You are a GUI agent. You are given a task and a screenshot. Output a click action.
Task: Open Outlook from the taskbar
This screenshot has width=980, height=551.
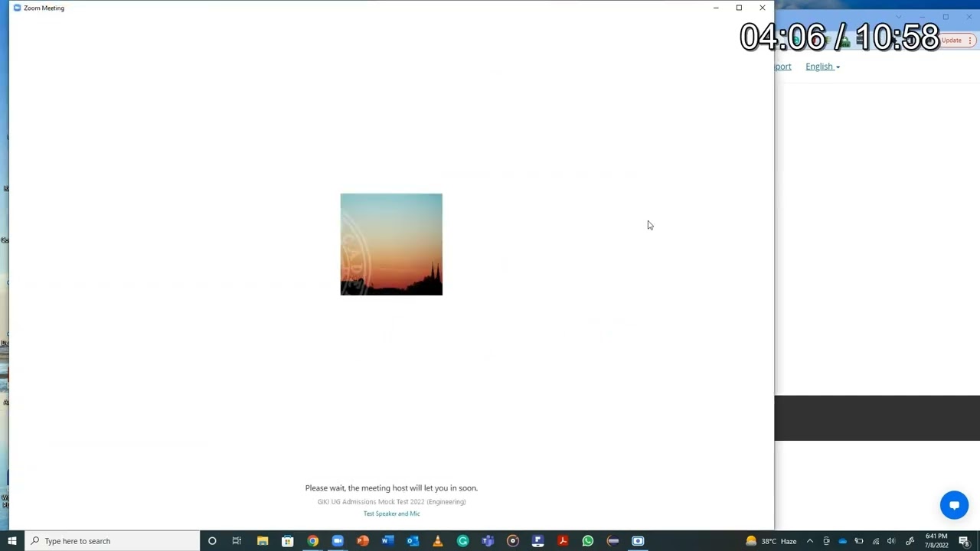(413, 541)
